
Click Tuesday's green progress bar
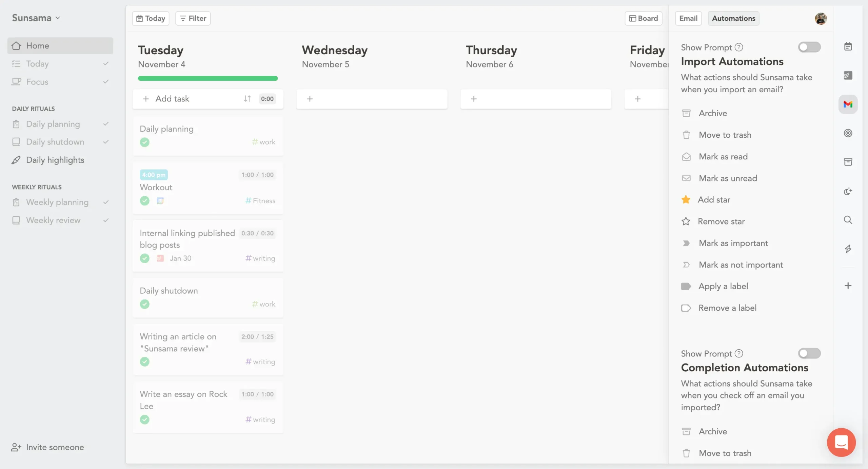coord(208,78)
